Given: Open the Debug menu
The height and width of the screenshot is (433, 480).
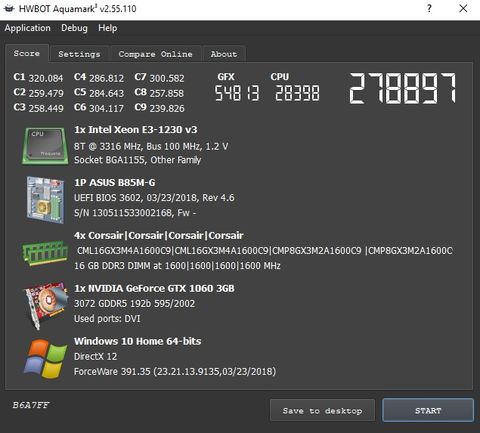Looking at the screenshot, I should tap(74, 28).
